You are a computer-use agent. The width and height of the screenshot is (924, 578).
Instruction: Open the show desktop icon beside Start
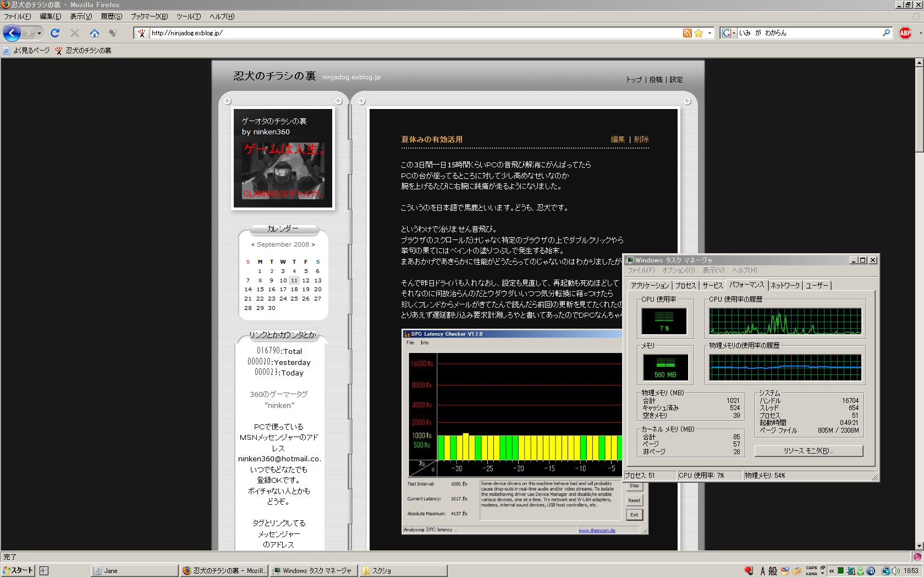[44, 571]
